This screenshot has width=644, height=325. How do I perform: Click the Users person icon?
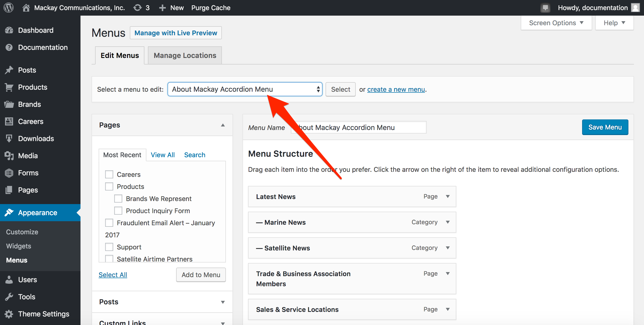(9, 280)
